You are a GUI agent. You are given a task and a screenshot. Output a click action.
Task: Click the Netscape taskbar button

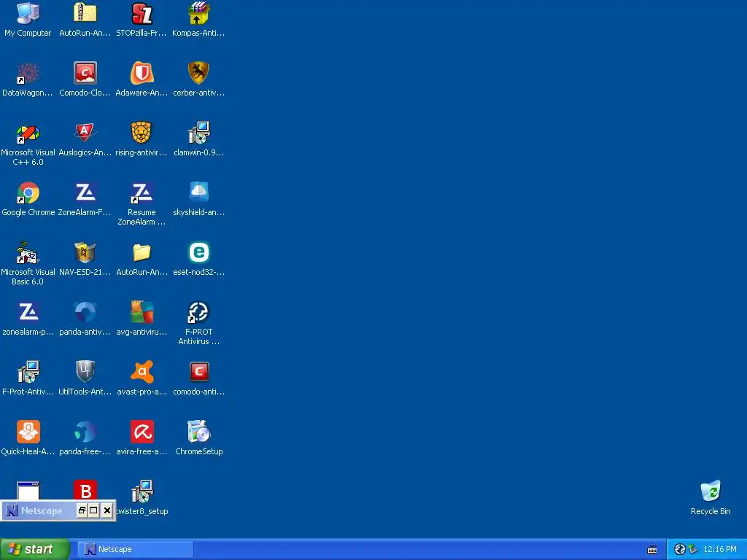pyautogui.click(x=136, y=550)
